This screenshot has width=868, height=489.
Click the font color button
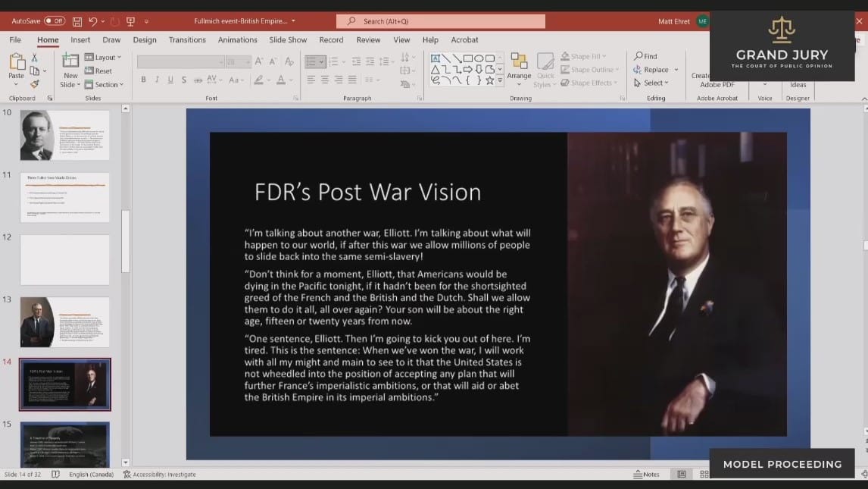(281, 80)
